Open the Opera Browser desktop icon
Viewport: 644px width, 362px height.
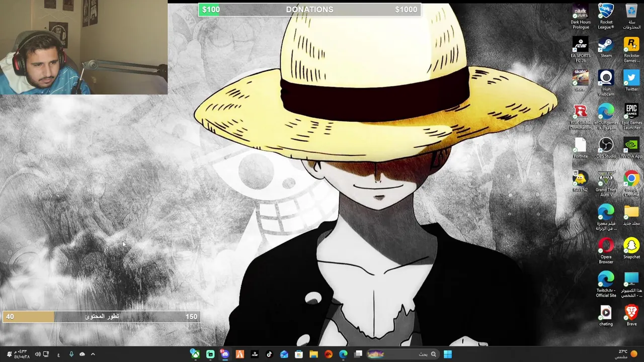click(606, 251)
